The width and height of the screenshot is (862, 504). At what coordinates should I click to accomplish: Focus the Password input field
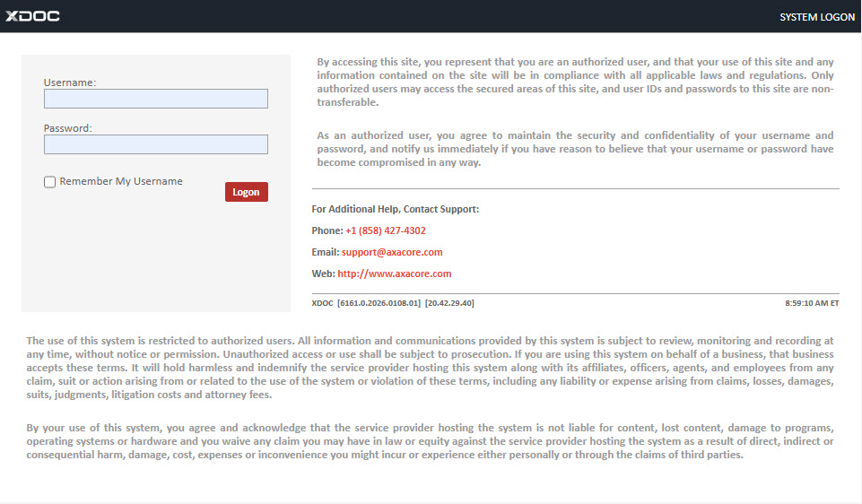(155, 144)
